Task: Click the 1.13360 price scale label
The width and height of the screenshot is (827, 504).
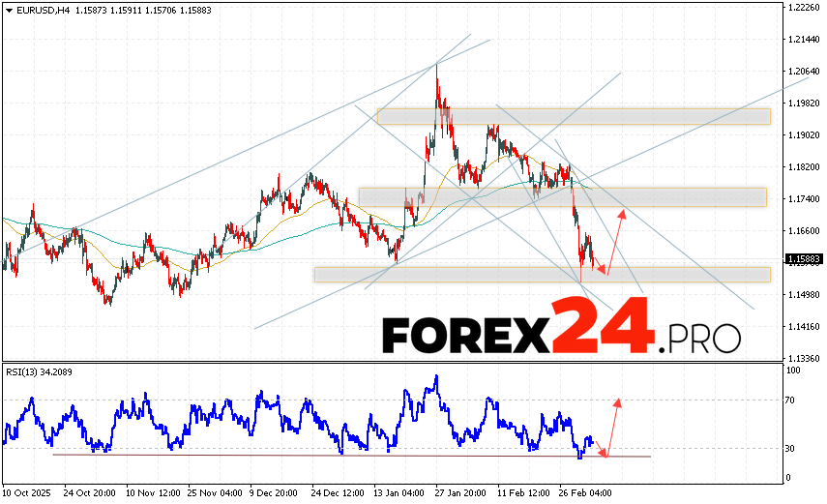Action: coord(802,358)
